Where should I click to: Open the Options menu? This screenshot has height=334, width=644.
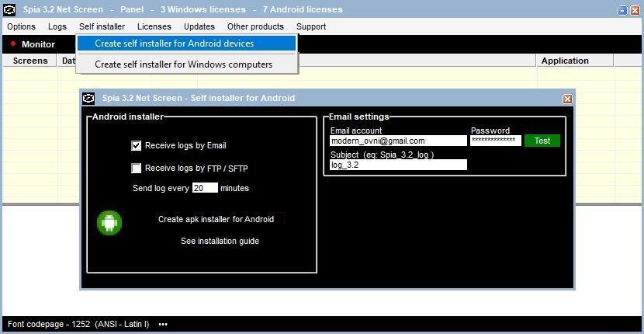point(22,26)
